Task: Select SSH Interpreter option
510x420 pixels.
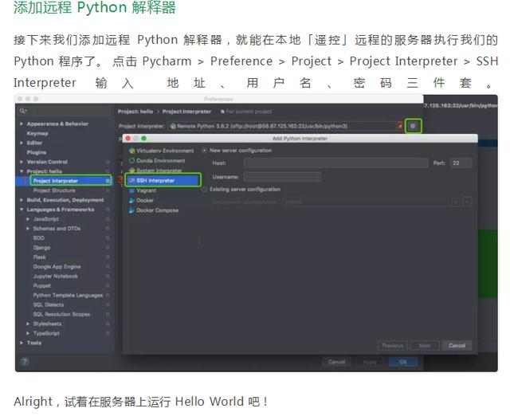Action: click(x=163, y=180)
